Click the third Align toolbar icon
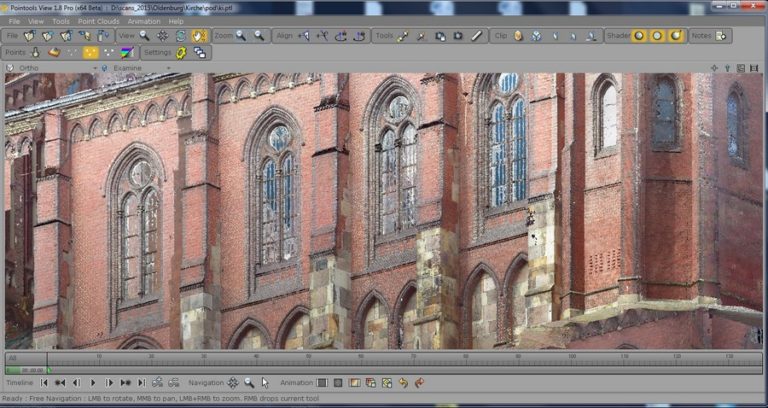Viewport: 768px width, 408px height. pos(341,36)
